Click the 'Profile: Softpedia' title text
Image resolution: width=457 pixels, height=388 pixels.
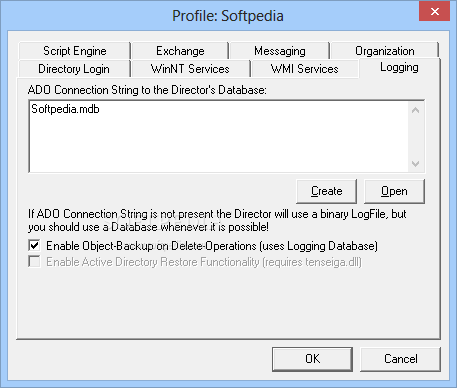(228, 16)
